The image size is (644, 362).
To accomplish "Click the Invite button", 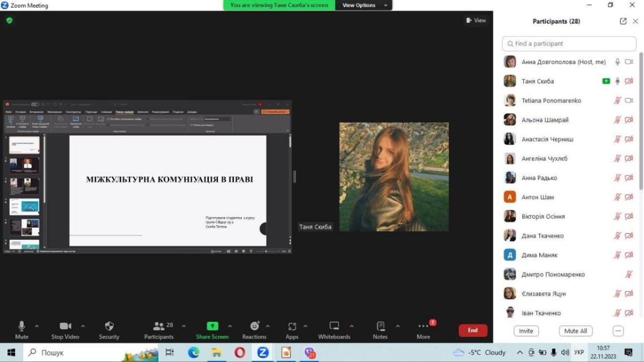I will pyautogui.click(x=525, y=331).
